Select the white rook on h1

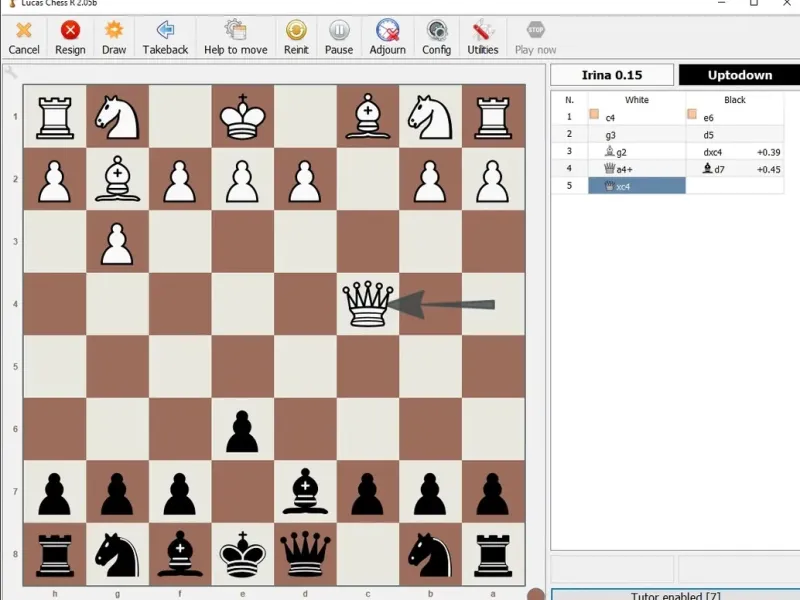click(x=55, y=117)
